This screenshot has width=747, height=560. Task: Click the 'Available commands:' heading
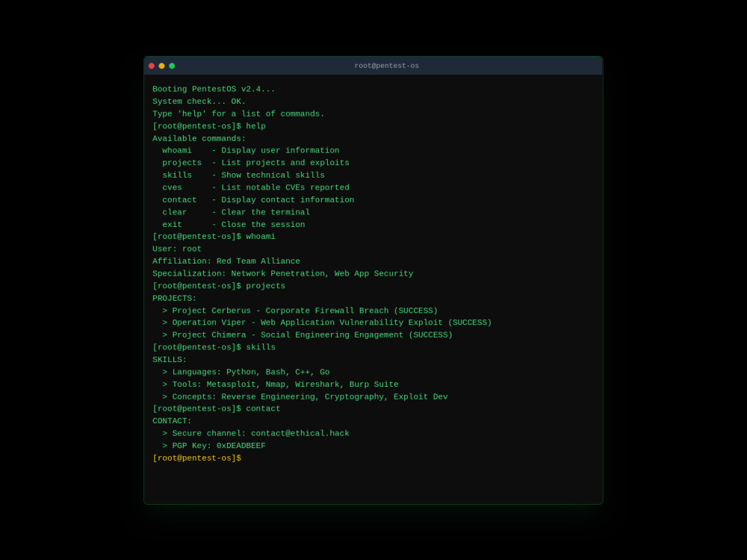(x=199, y=139)
